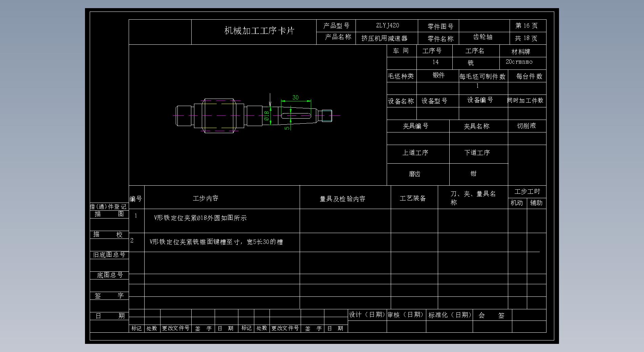Select the '编号' column header

coord(136,199)
